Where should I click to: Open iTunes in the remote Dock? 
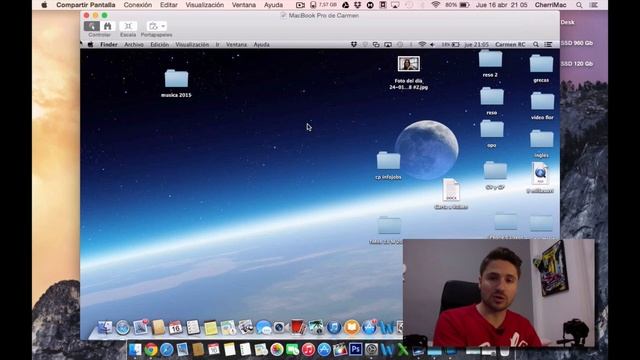[x=333, y=327]
